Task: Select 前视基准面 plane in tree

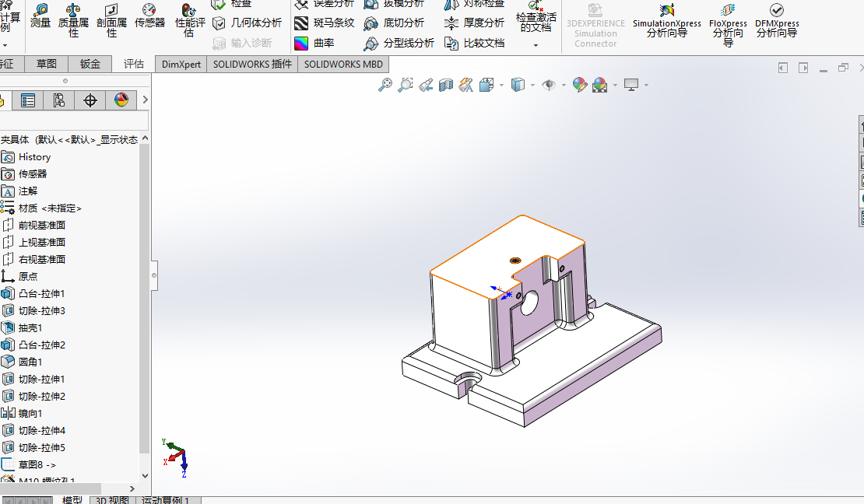Action: [x=41, y=226]
